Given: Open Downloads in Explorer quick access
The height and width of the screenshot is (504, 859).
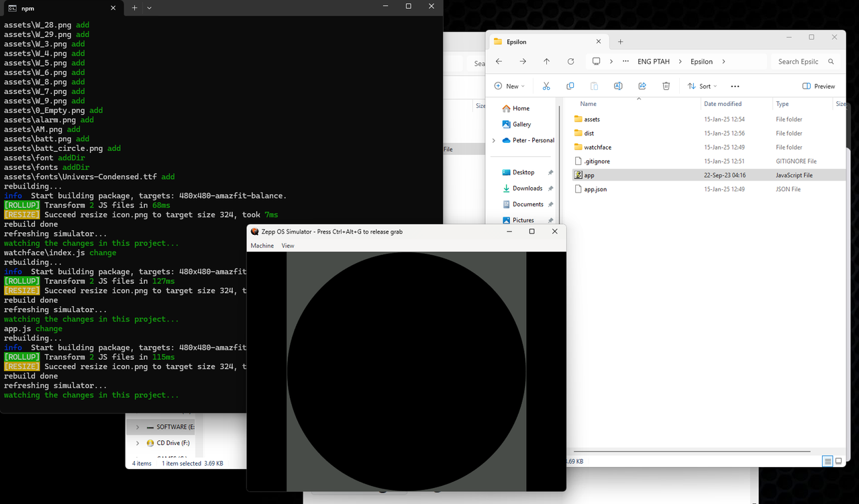Looking at the screenshot, I should point(527,189).
